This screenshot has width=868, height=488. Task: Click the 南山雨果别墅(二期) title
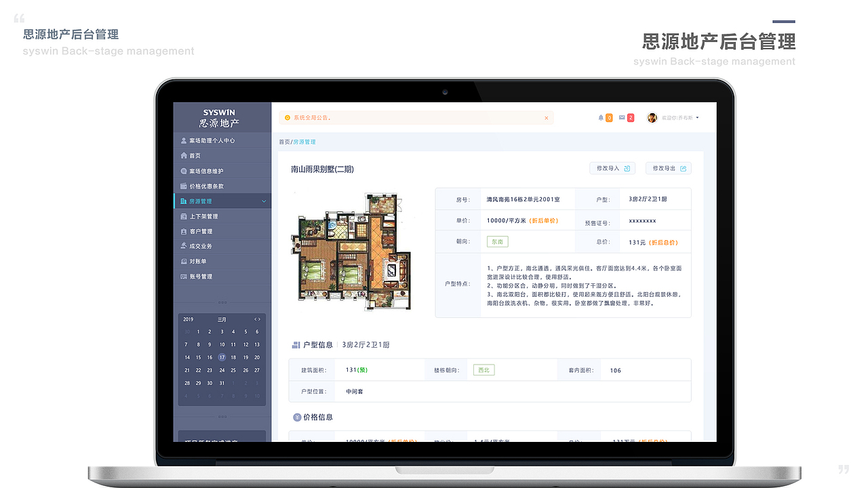click(322, 169)
